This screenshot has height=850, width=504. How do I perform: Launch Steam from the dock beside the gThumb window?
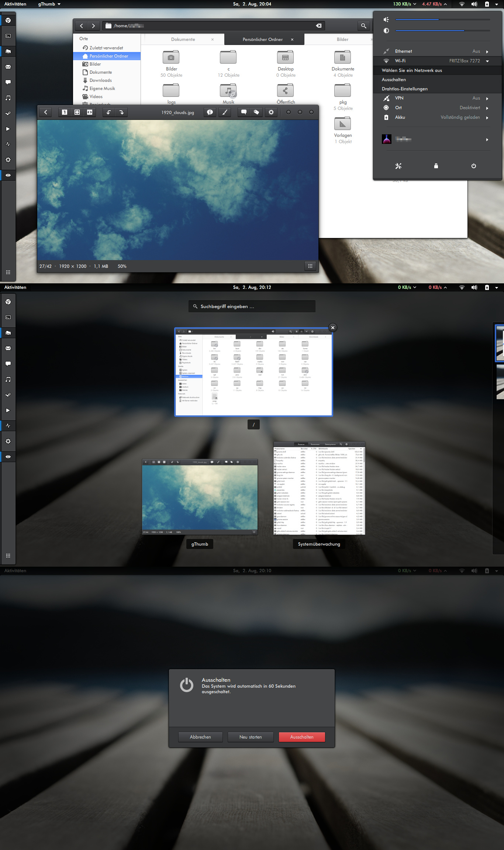pos(8,113)
